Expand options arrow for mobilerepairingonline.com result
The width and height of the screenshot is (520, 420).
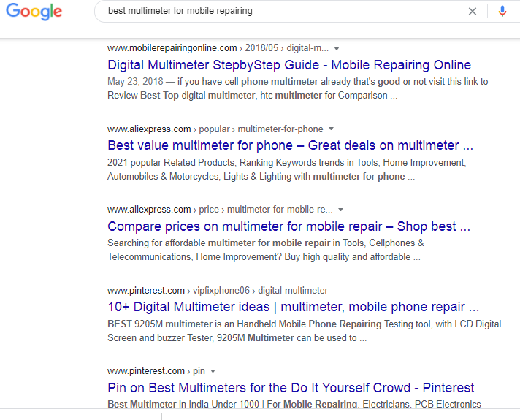point(337,48)
